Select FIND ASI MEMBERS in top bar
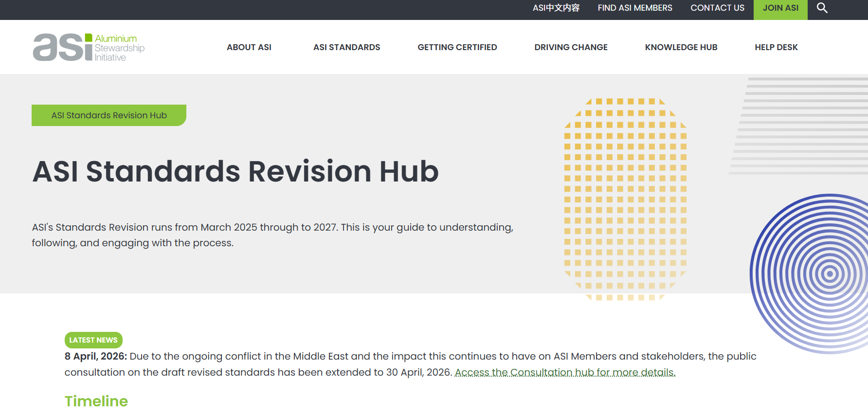 [634, 8]
